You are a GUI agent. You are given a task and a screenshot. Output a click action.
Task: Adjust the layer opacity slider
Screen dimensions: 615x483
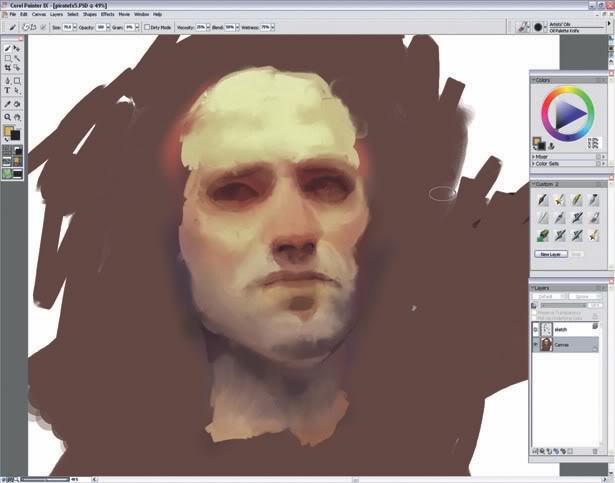pyautogui.click(x=564, y=305)
